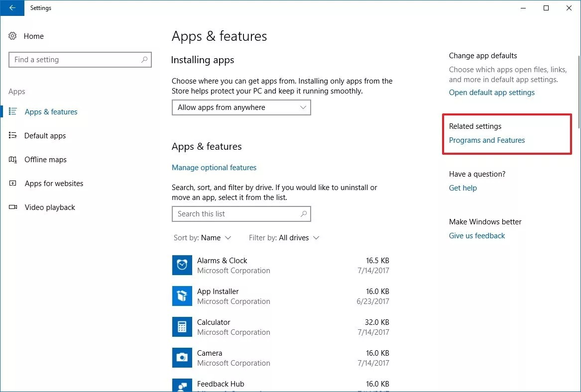Select the Feedback Hub app name

pos(221,384)
